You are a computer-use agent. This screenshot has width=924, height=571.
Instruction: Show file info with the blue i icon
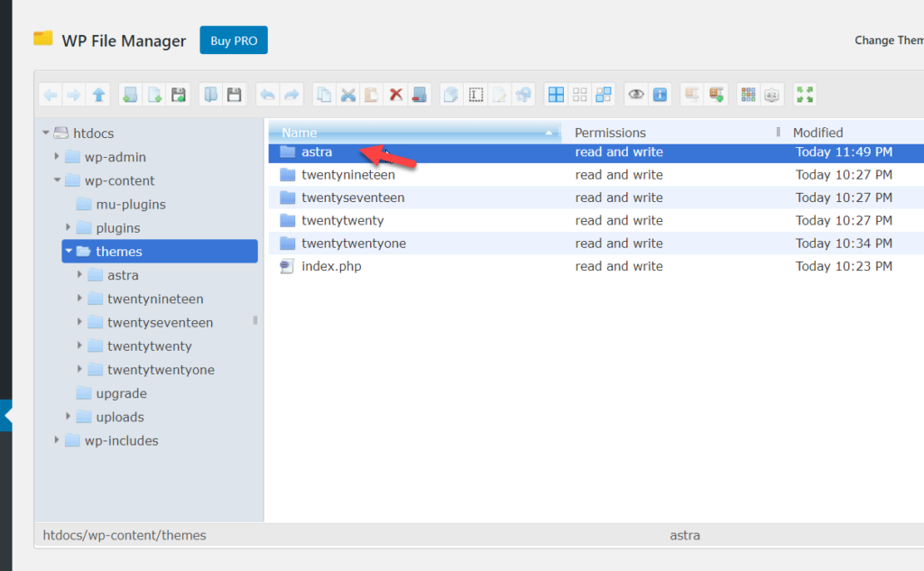point(660,95)
